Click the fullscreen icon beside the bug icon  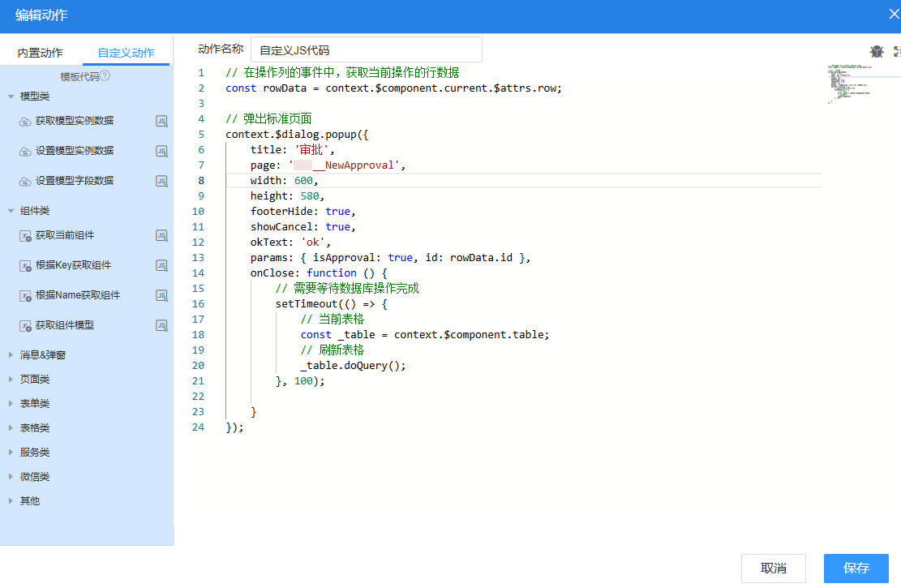[x=897, y=52]
